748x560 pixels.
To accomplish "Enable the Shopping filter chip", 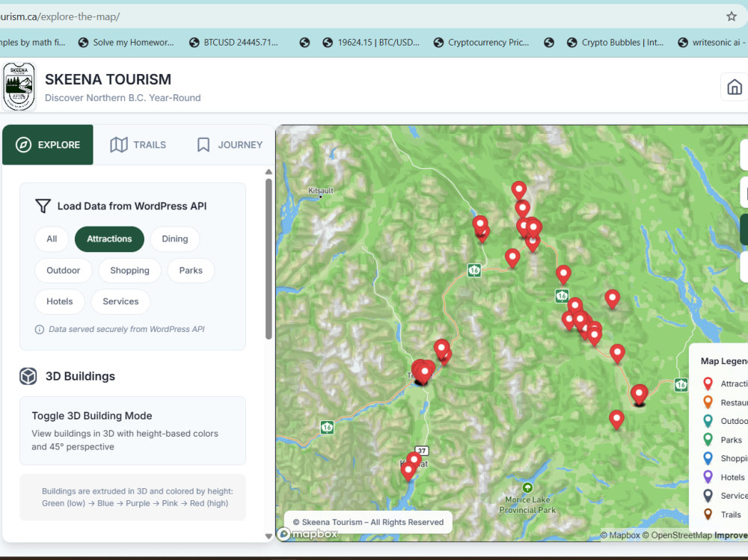I will [x=129, y=271].
